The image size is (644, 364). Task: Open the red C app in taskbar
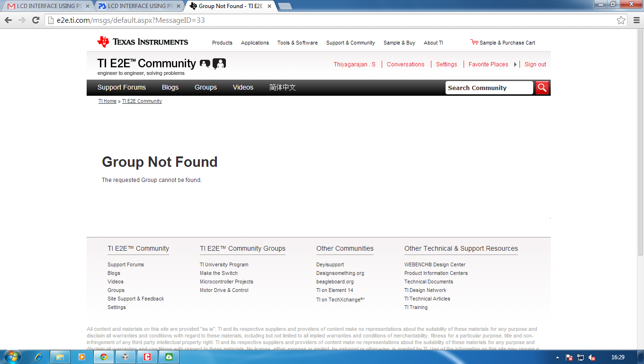147,357
